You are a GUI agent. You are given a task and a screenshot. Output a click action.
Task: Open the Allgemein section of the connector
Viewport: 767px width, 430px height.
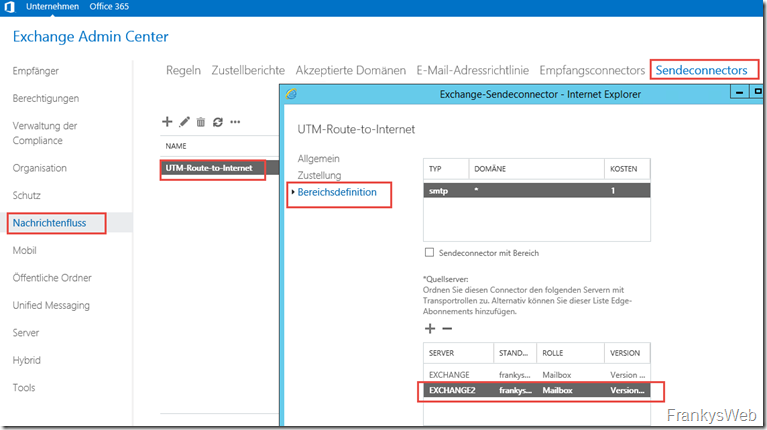pos(319,158)
